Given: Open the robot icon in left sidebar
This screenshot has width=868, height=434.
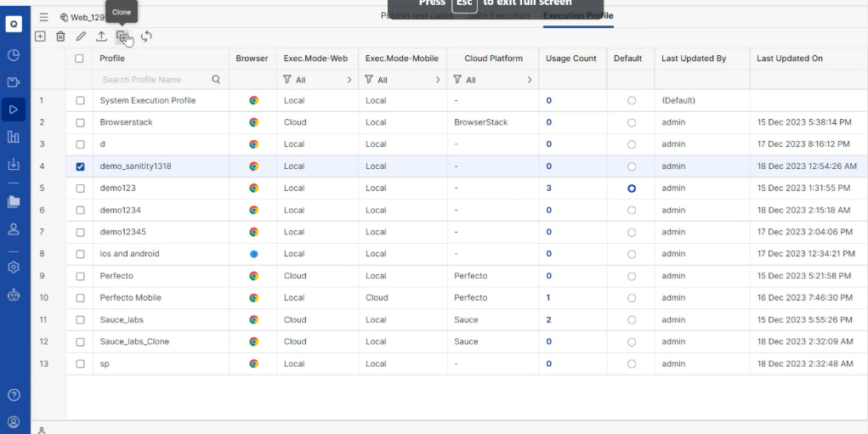Looking at the screenshot, I should (14, 296).
